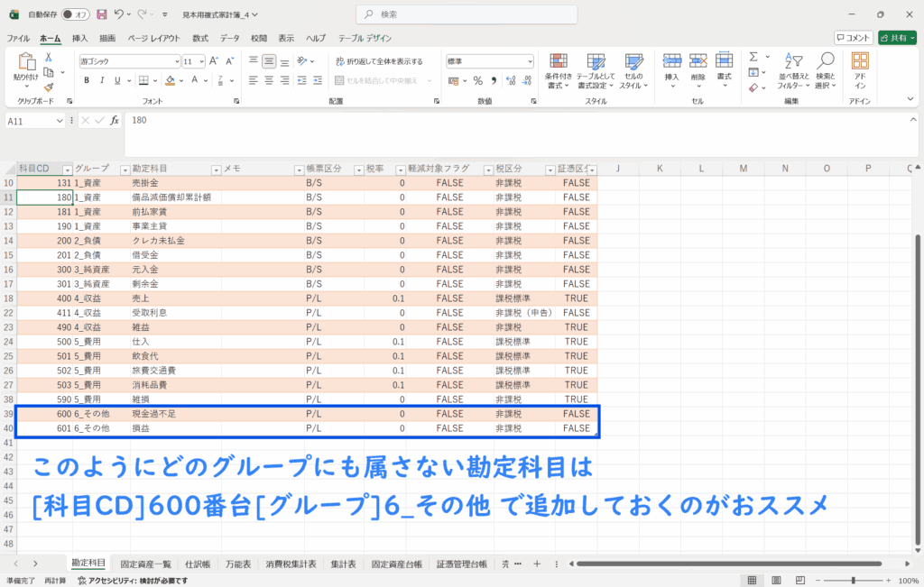Click the Find & Select magnifier icon
Screen dimensions: 924x587
pyautogui.click(x=824, y=68)
